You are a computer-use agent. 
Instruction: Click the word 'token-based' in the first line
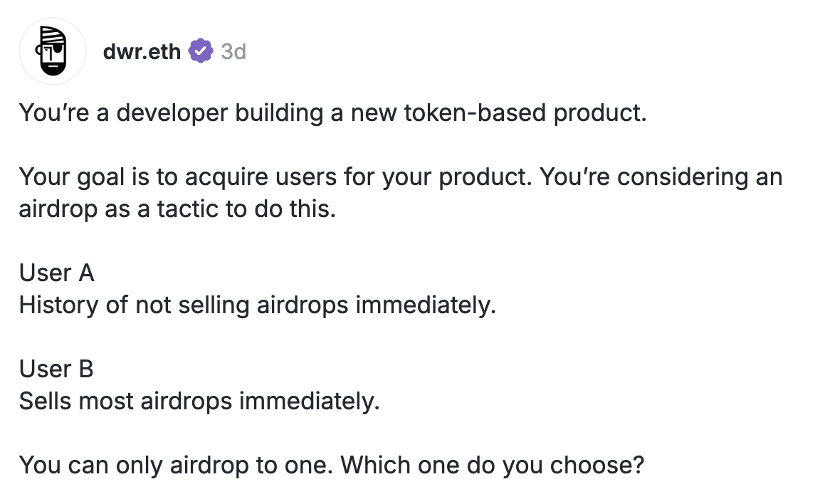pyautogui.click(x=475, y=113)
